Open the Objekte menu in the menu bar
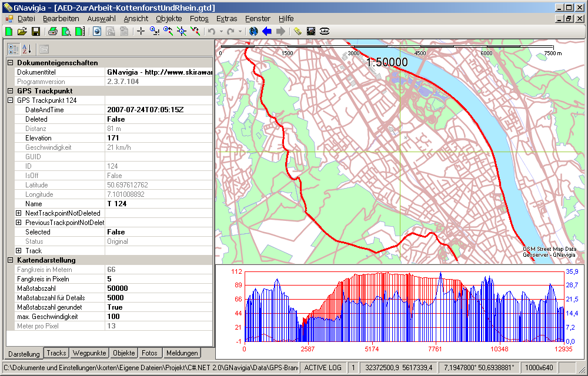This screenshot has height=376, width=588. (x=169, y=18)
